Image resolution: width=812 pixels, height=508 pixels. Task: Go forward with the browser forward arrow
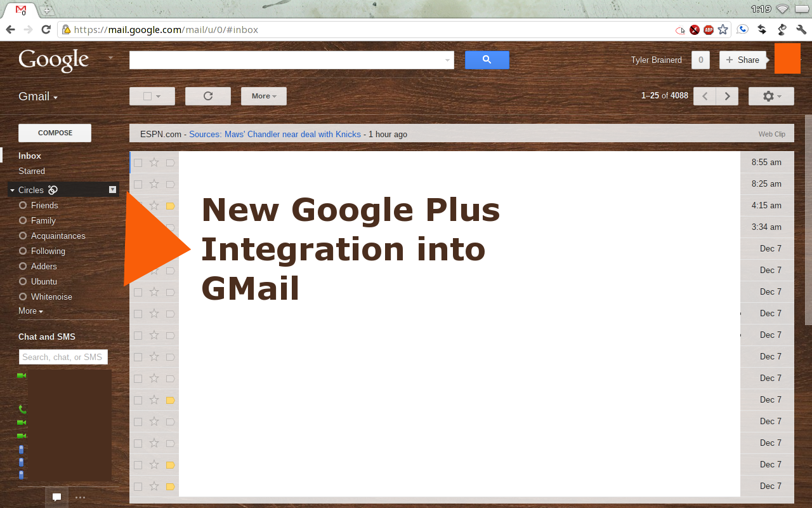[x=28, y=29]
